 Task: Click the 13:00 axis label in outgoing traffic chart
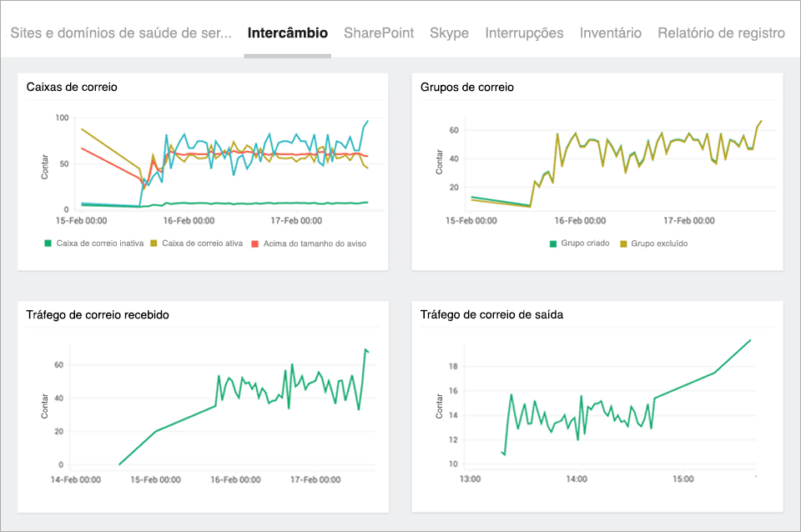point(470,479)
